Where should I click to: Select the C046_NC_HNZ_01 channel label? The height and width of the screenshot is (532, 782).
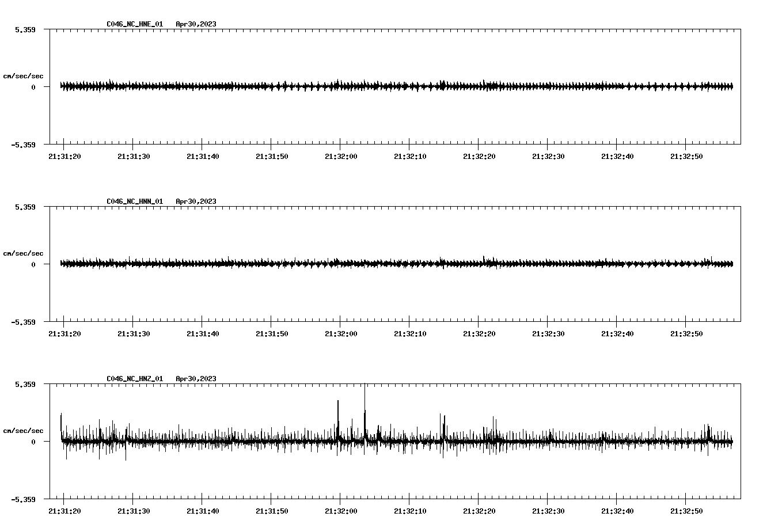134,379
